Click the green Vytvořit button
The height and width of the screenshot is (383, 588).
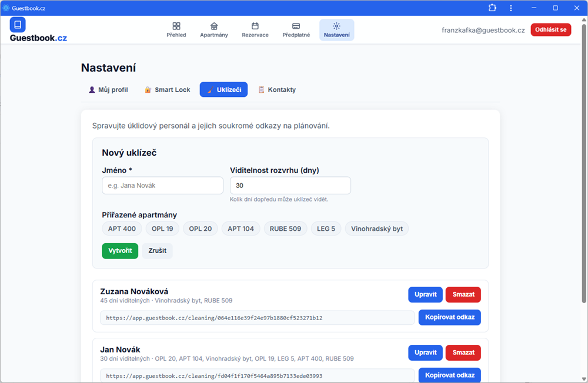(120, 251)
